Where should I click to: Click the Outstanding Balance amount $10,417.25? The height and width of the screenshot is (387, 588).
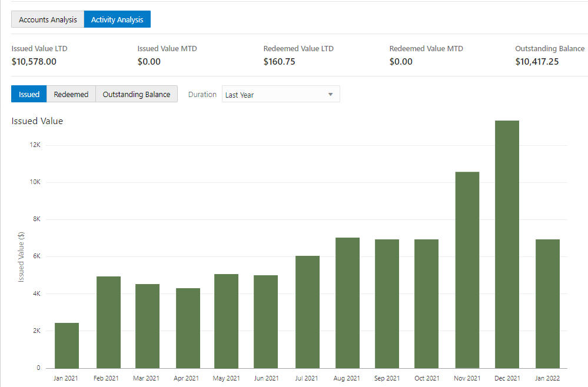(537, 61)
